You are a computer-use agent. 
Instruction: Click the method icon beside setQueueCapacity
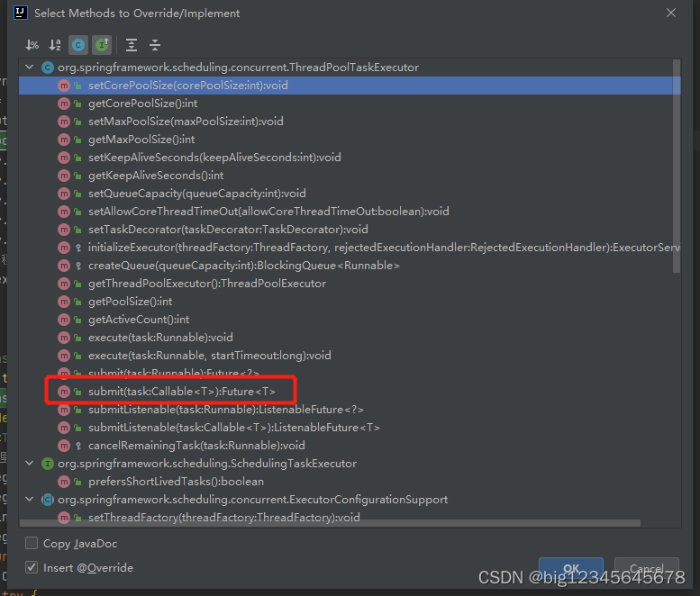point(64,194)
